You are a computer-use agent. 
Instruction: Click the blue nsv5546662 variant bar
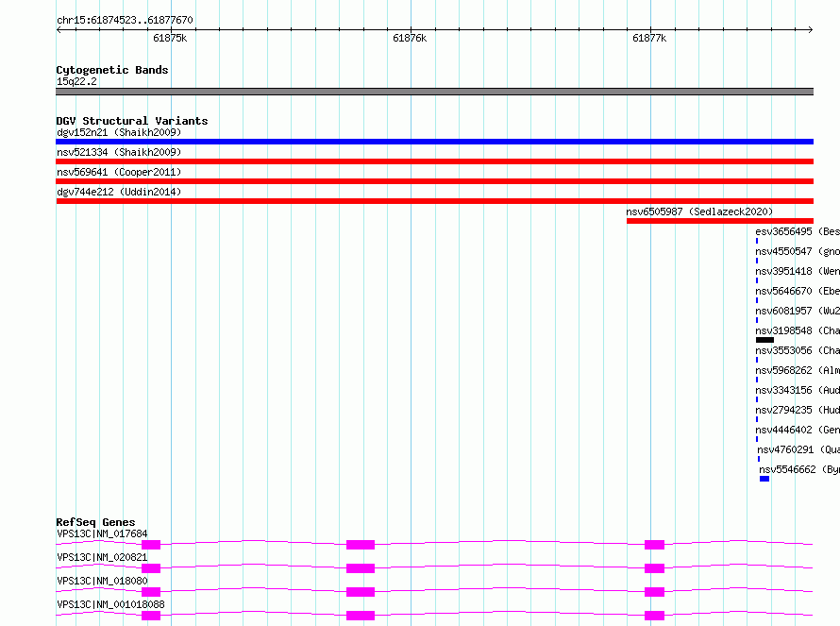coord(764,479)
